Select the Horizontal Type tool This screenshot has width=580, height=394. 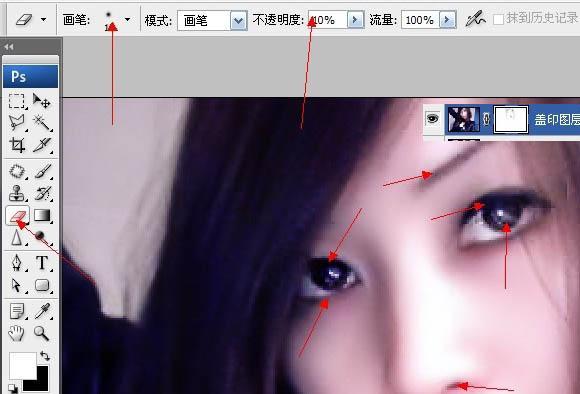coord(42,263)
